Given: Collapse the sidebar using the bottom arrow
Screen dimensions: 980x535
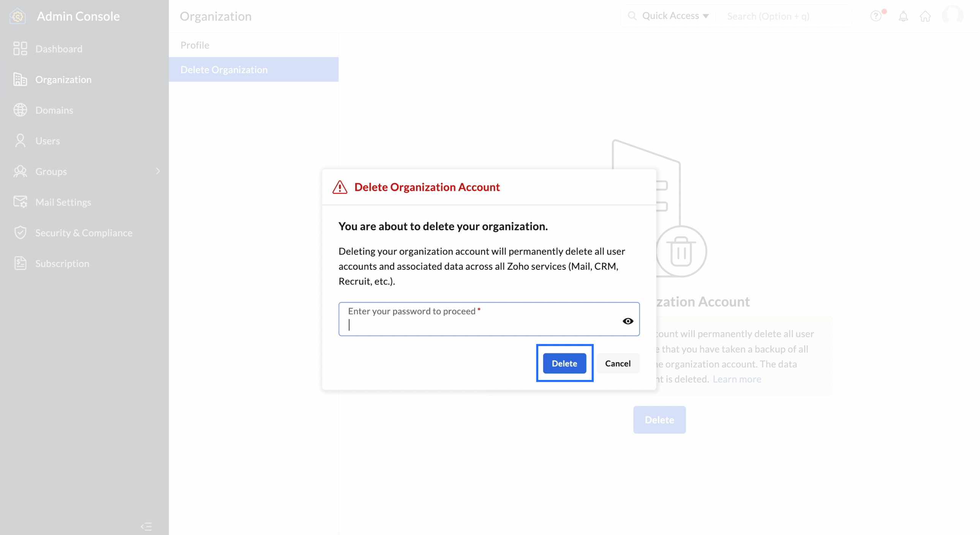Looking at the screenshot, I should point(146,526).
